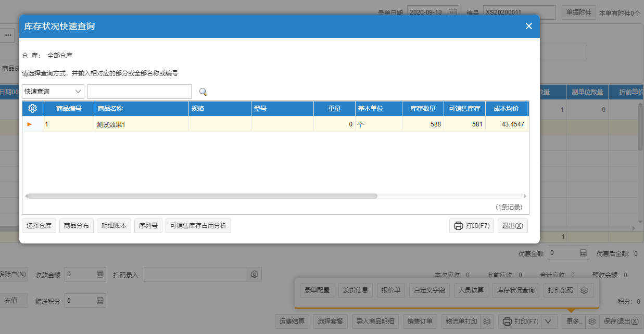Viewport: 644px width, 334px height.
Task: Click gear icon beside 更多 button
Action: tap(592, 322)
